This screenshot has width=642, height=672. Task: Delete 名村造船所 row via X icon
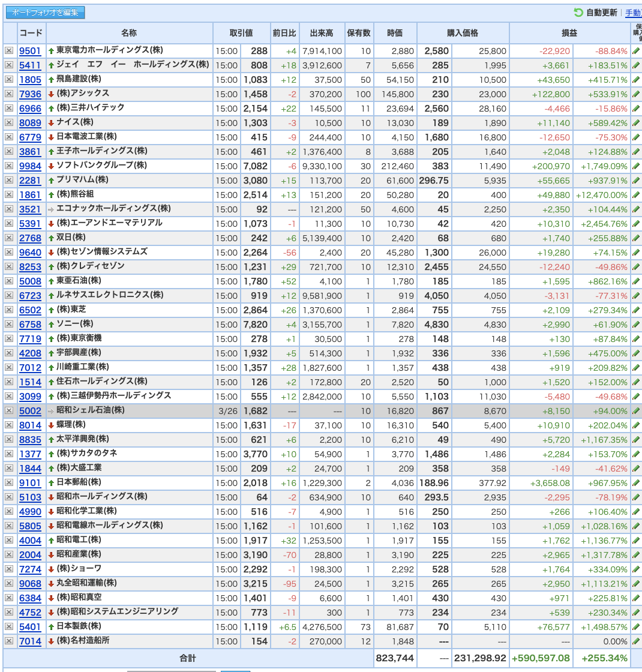(9, 641)
